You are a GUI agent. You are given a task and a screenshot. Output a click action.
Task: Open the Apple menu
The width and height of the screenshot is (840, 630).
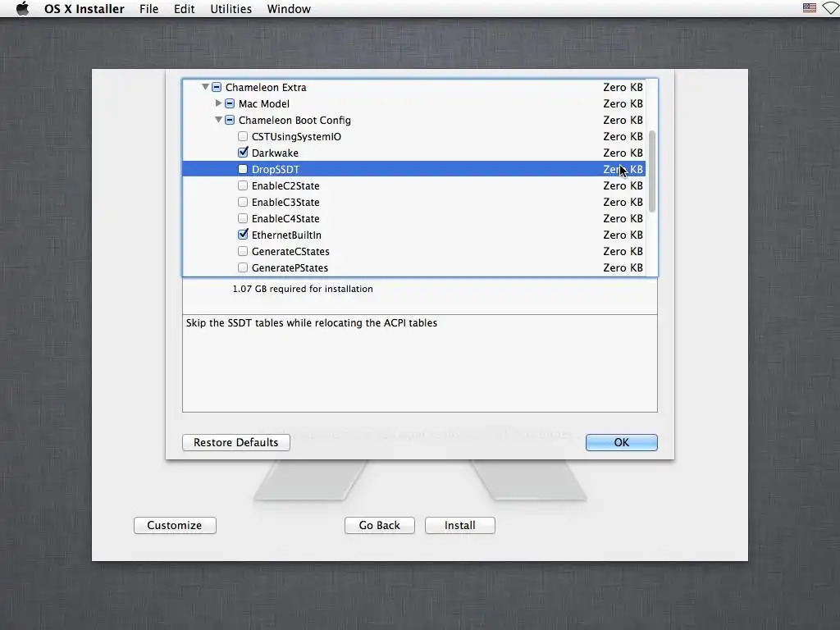point(22,8)
